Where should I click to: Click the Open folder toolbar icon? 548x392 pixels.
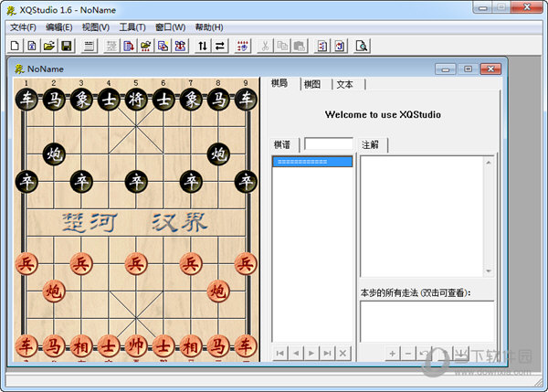(x=48, y=46)
